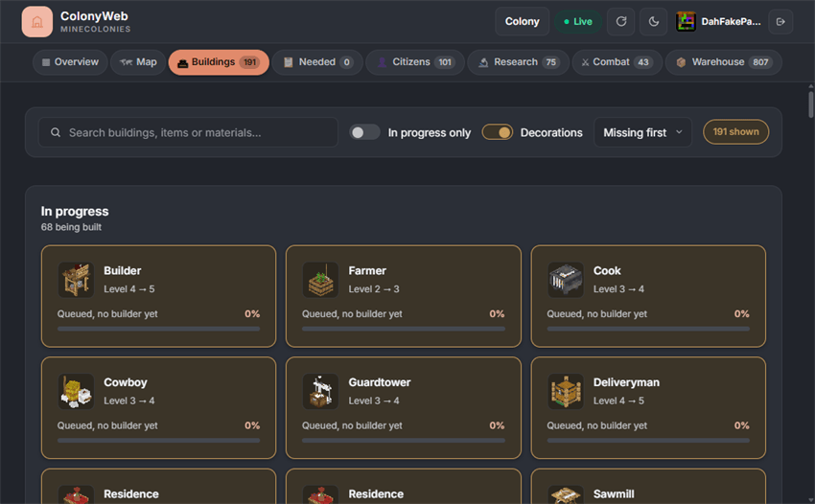
Task: Click the 68 being built text
Action: tap(71, 227)
